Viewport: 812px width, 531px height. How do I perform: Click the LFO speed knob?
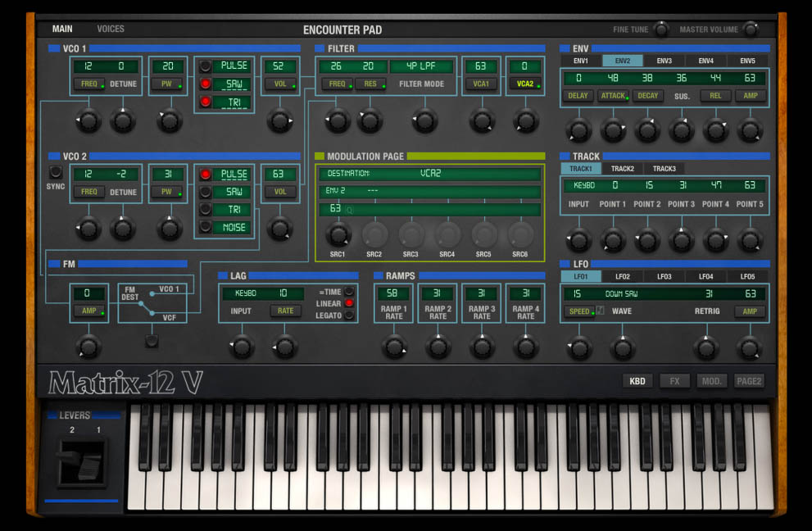click(579, 347)
